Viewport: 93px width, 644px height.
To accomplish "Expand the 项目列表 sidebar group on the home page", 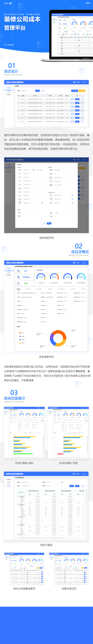I will coord(9,88).
